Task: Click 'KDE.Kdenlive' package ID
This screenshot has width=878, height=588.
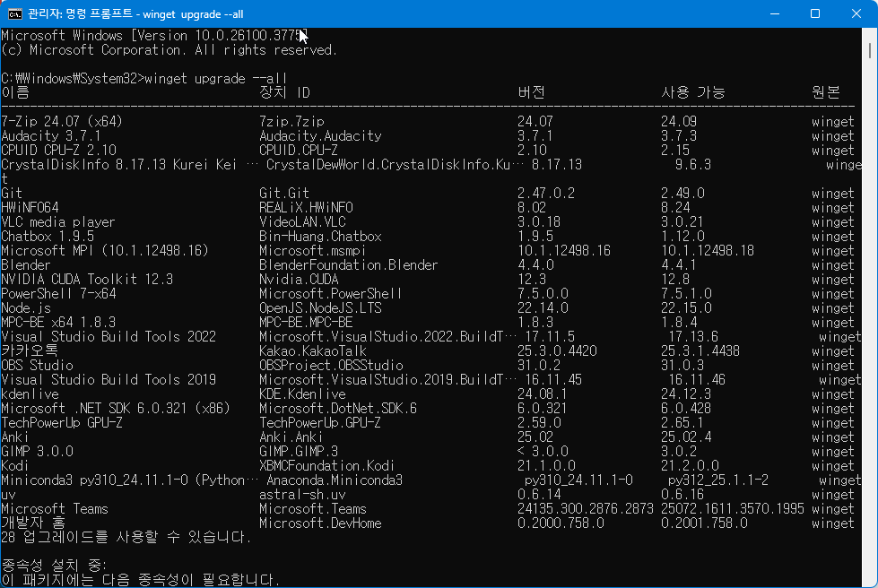Action: (x=302, y=394)
